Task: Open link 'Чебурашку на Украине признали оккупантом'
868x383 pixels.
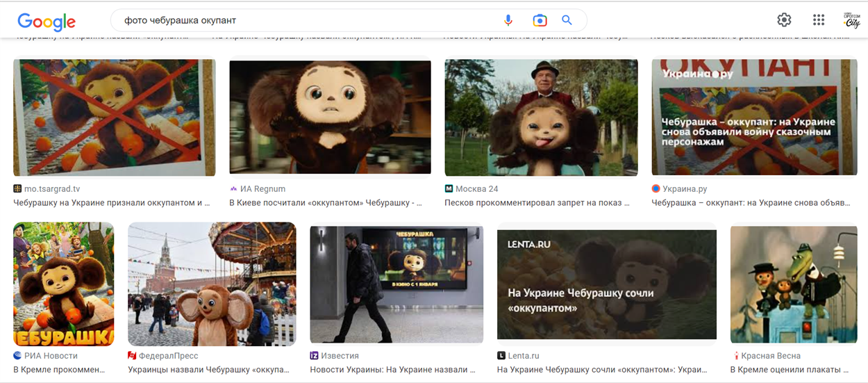Action: pyautogui.click(x=112, y=203)
